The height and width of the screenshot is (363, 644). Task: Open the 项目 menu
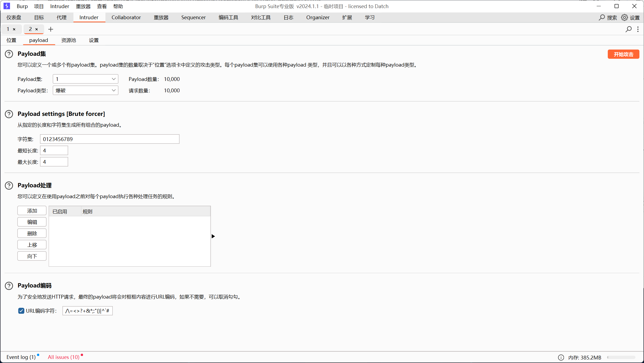pyautogui.click(x=39, y=6)
